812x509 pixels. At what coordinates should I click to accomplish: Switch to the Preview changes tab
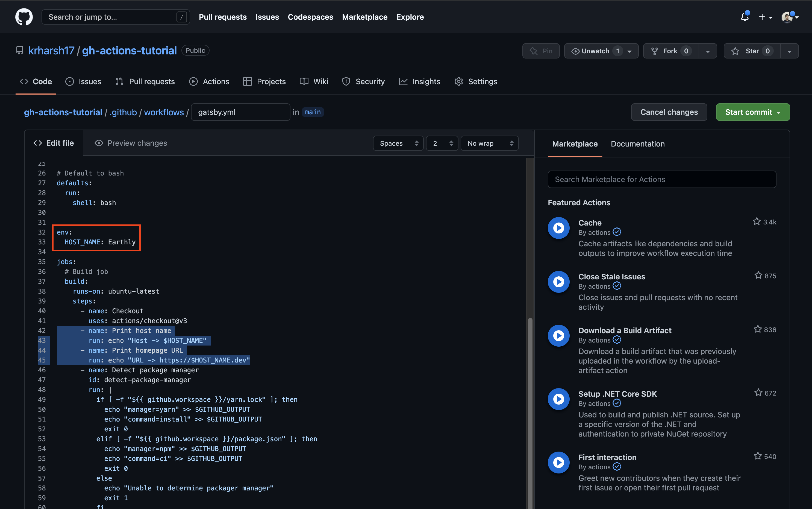point(131,143)
